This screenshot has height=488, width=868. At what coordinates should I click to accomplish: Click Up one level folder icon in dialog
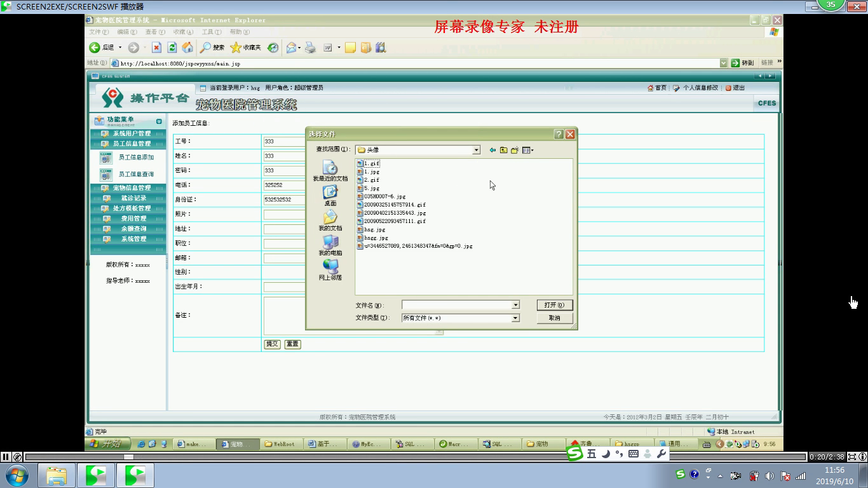coord(503,150)
